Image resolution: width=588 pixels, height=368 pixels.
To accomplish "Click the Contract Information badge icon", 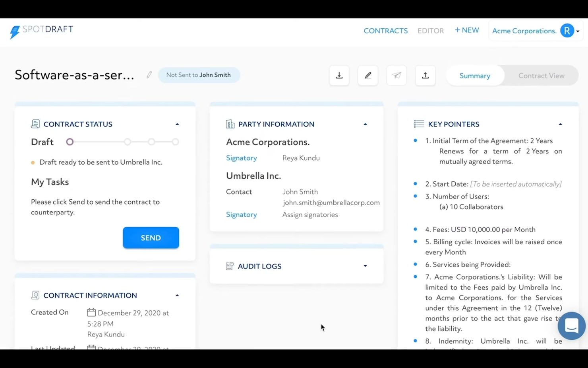I will coord(35,295).
